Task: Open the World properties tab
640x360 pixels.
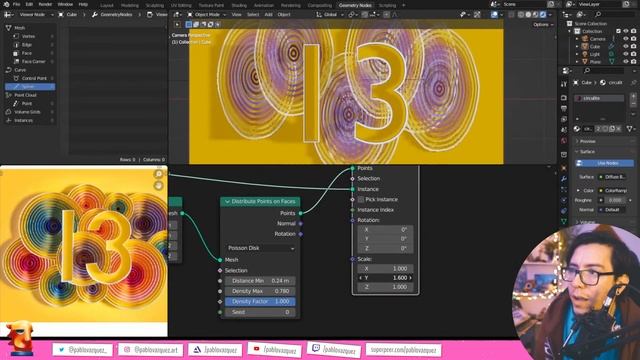Action: 564,141
